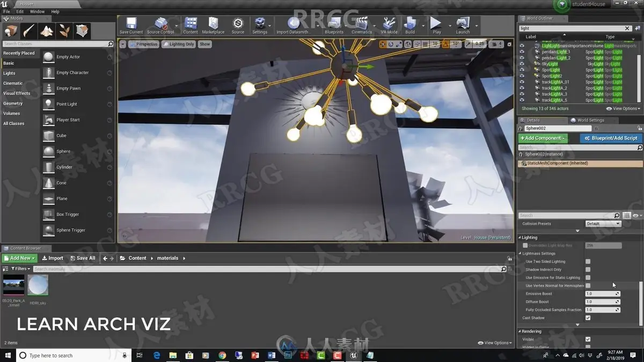This screenshot has width=644, height=362.
Task: Adjust Fully Occluded Samples Fraction field
Action: pyautogui.click(x=603, y=310)
